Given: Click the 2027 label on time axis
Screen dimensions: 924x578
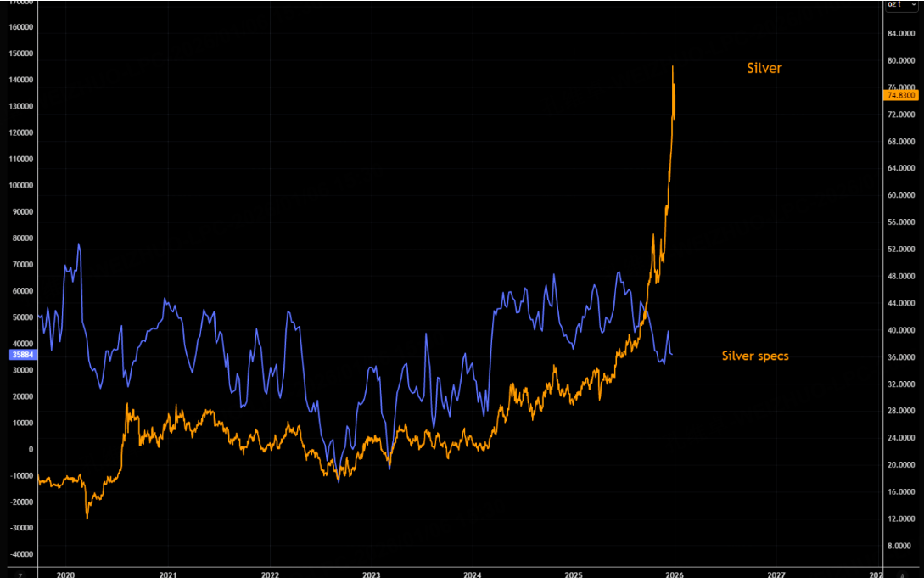Looking at the screenshot, I should (x=776, y=575).
